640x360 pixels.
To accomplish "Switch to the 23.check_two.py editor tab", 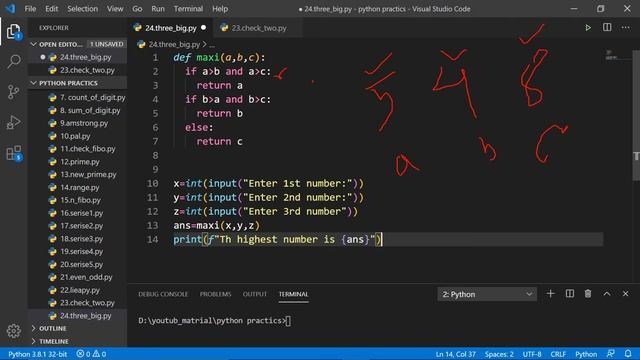I will click(258, 28).
